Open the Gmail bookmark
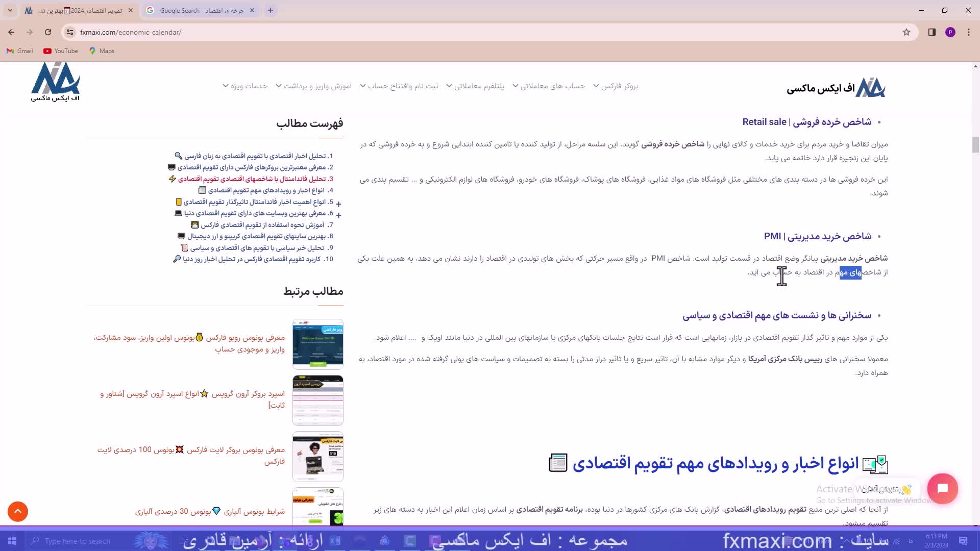The width and height of the screenshot is (980, 551). (19, 51)
